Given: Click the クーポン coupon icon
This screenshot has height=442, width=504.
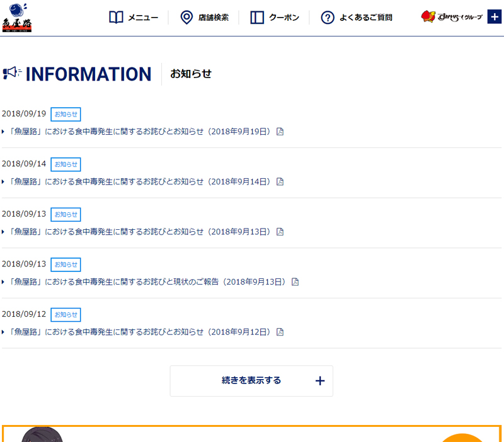Looking at the screenshot, I should pos(257,18).
